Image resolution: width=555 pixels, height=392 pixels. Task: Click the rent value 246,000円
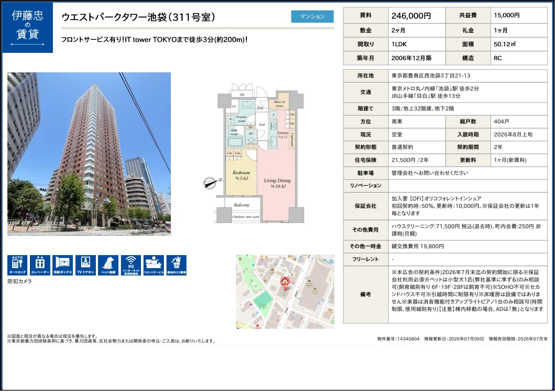coord(411,16)
